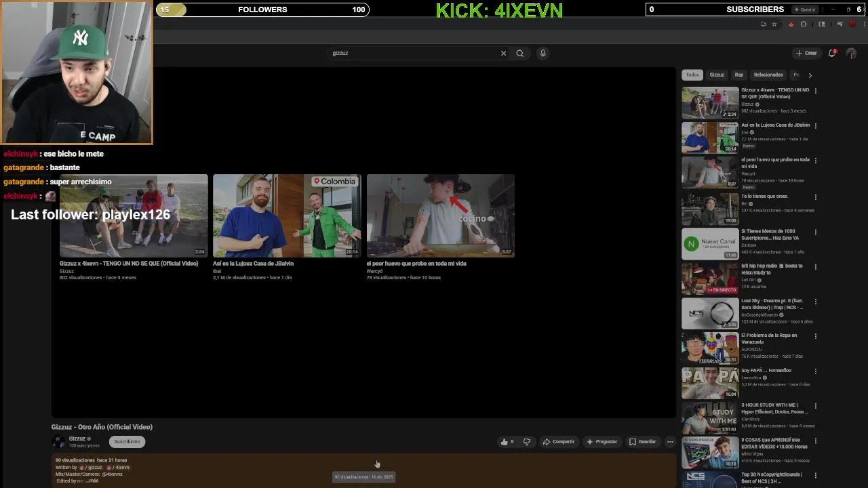Open endscreen thumbnail Gizzuz x 4ixevn video
Viewport: 868px width, 488px height.
(x=134, y=216)
